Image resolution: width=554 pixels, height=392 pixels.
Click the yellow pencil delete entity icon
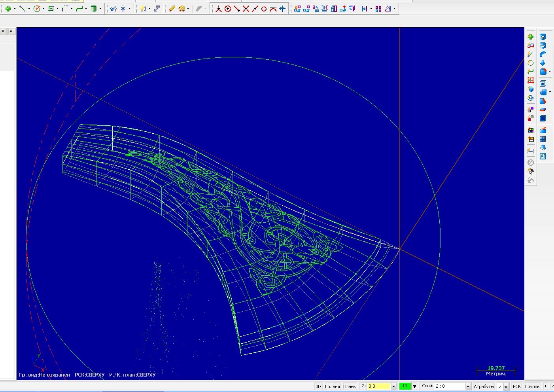tap(172, 9)
